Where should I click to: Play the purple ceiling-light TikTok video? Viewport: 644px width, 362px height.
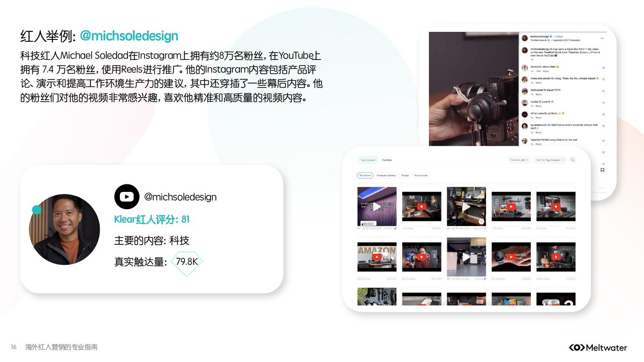coord(377,207)
